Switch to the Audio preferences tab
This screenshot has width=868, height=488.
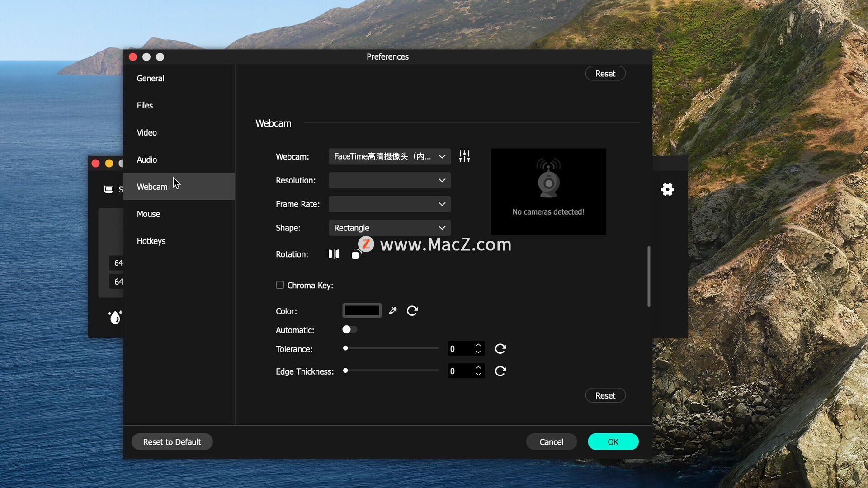(x=147, y=160)
